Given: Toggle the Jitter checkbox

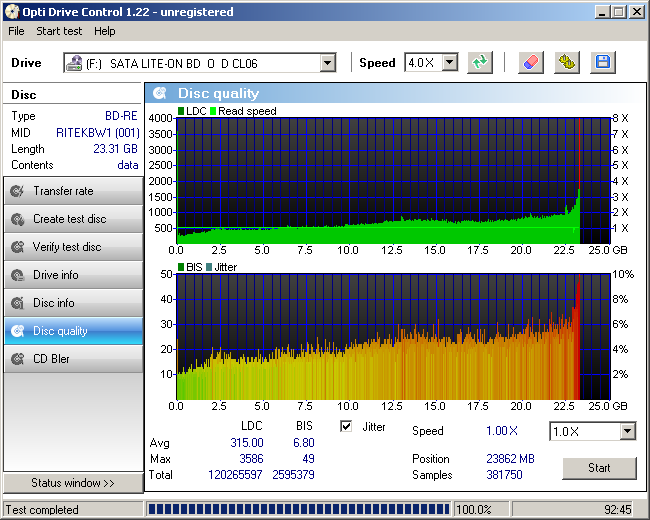Looking at the screenshot, I should (x=346, y=426).
